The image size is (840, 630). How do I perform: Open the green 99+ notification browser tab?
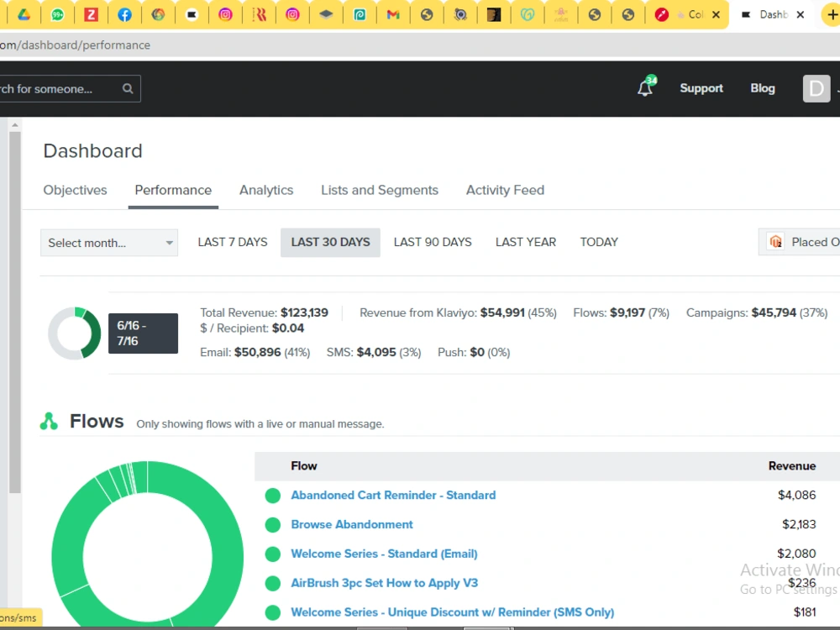click(x=57, y=14)
